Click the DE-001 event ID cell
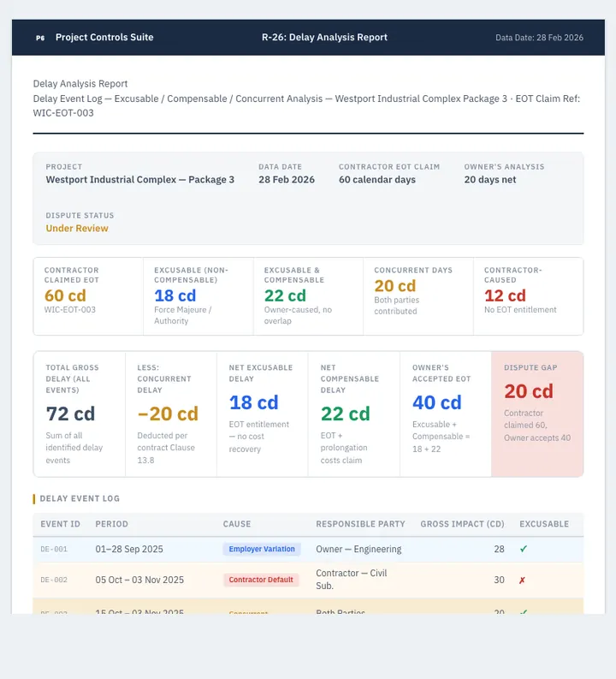The image size is (616, 679). [x=54, y=549]
